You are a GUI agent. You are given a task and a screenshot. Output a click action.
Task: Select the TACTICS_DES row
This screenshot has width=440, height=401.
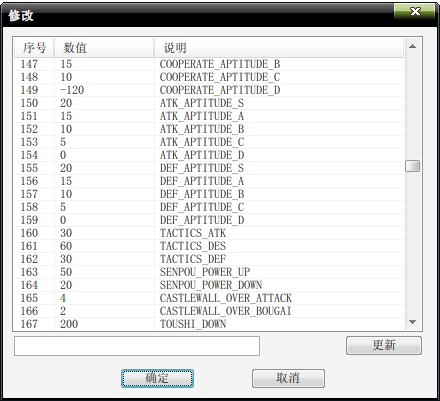tap(209, 246)
